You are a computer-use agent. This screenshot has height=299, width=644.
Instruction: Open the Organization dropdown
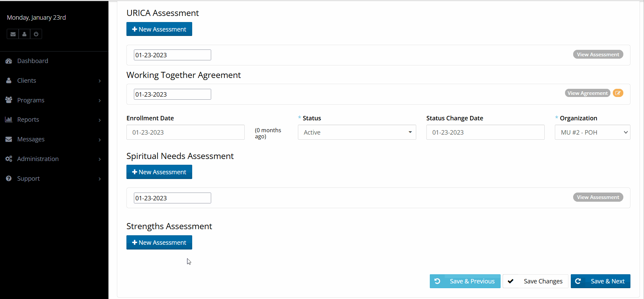point(592,132)
